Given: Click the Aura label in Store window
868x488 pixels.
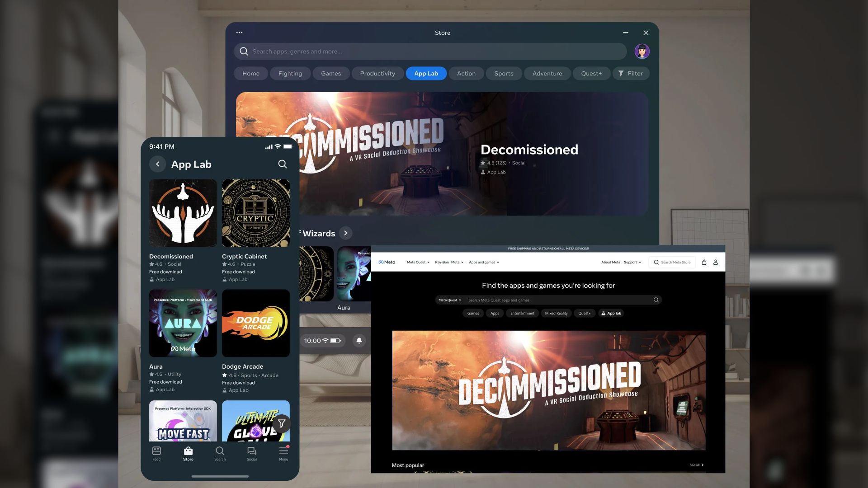Looking at the screenshot, I should coord(344,308).
